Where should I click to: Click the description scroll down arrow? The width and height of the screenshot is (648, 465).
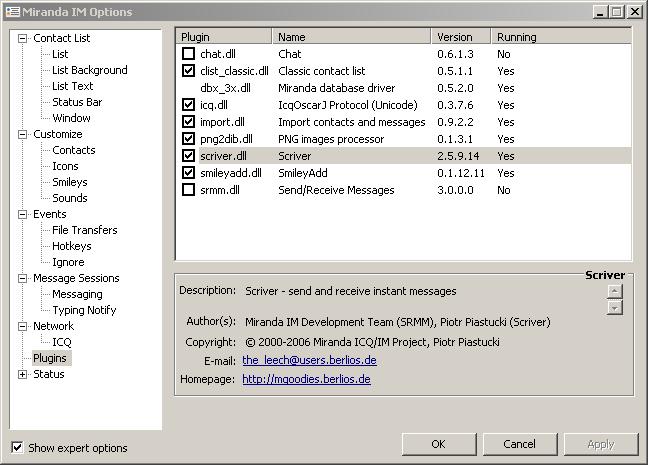click(x=615, y=307)
